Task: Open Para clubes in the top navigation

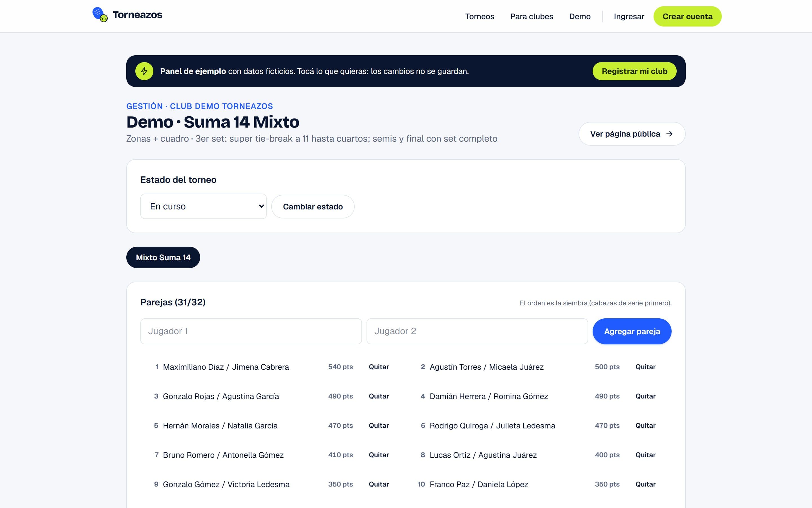Action: [x=531, y=16]
